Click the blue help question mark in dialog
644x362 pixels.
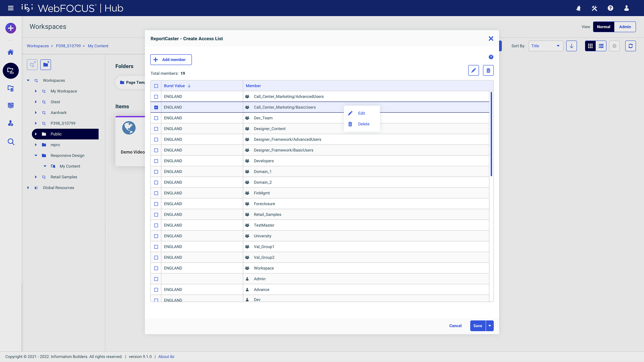pyautogui.click(x=491, y=57)
